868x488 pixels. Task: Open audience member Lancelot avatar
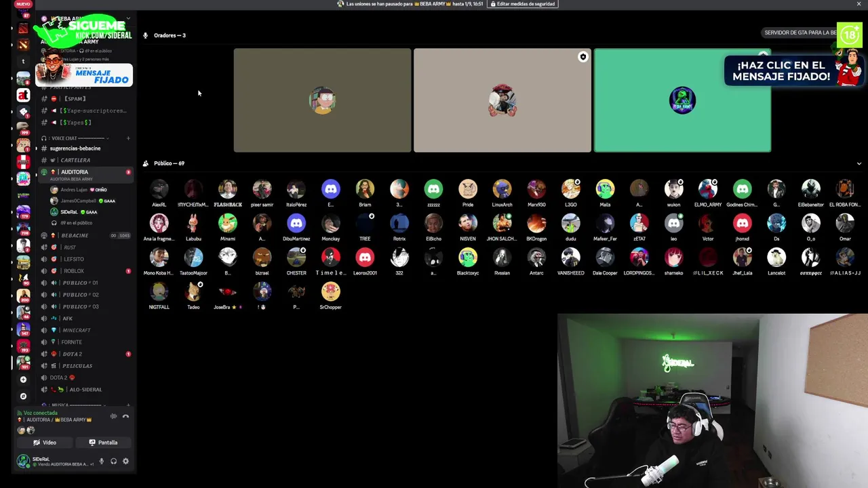pyautogui.click(x=776, y=258)
